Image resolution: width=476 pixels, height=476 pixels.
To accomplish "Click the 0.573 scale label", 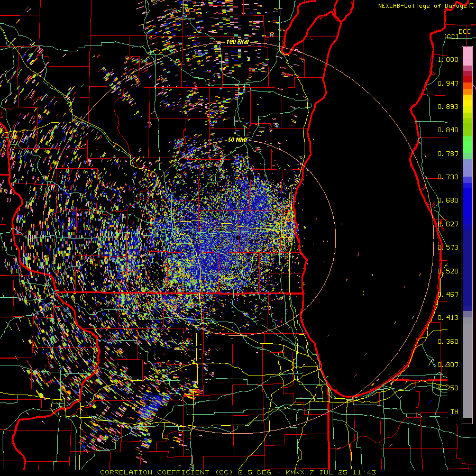I will click(x=448, y=248).
